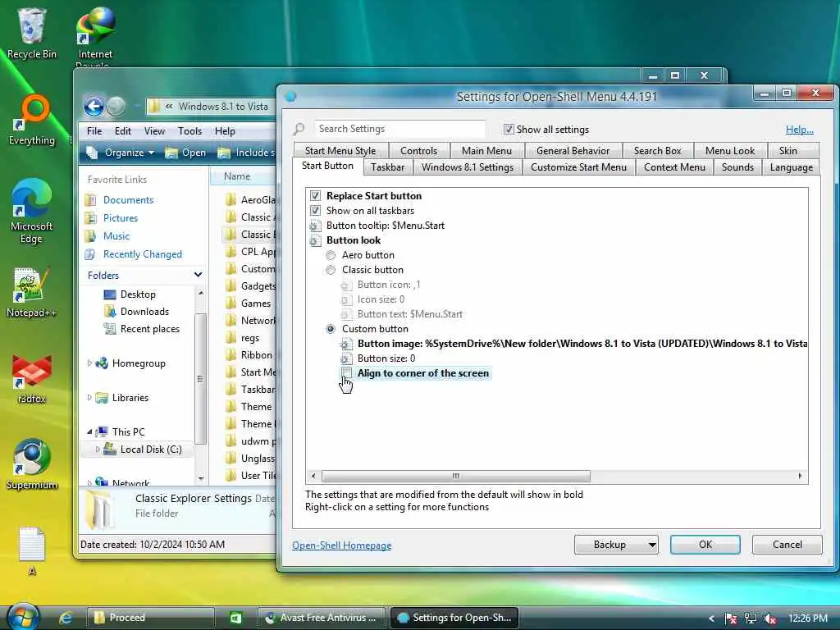The width and height of the screenshot is (840, 630).
Task: Select the Aero button radio option
Action: point(331,255)
